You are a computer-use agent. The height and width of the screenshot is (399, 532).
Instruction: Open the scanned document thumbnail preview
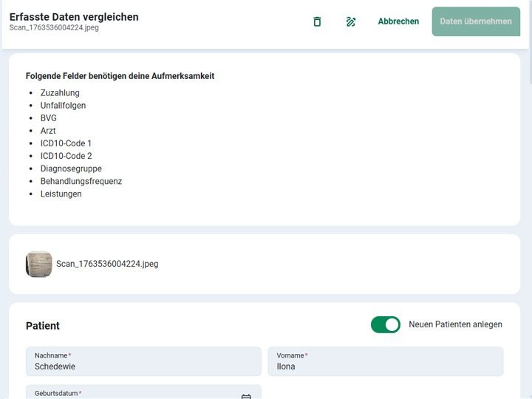39,264
